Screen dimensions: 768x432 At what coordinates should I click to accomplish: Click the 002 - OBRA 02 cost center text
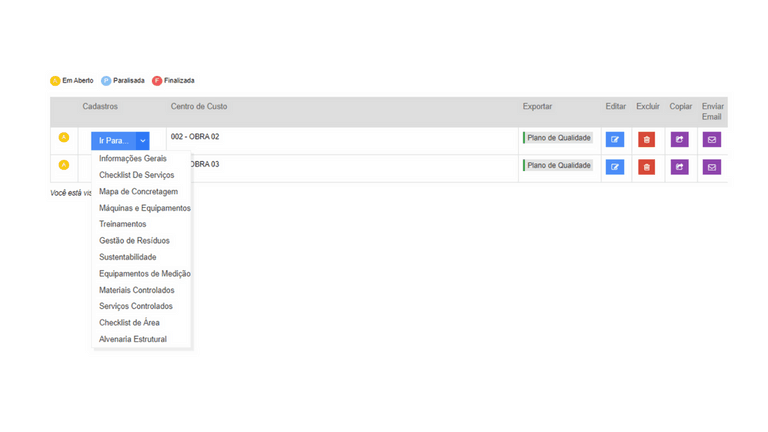pyautogui.click(x=195, y=137)
